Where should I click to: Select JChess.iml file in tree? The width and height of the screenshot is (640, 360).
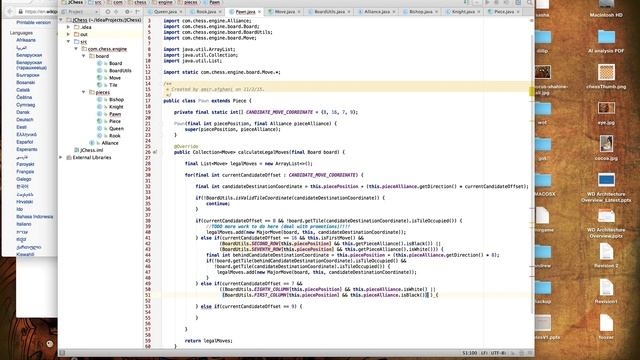(91, 150)
